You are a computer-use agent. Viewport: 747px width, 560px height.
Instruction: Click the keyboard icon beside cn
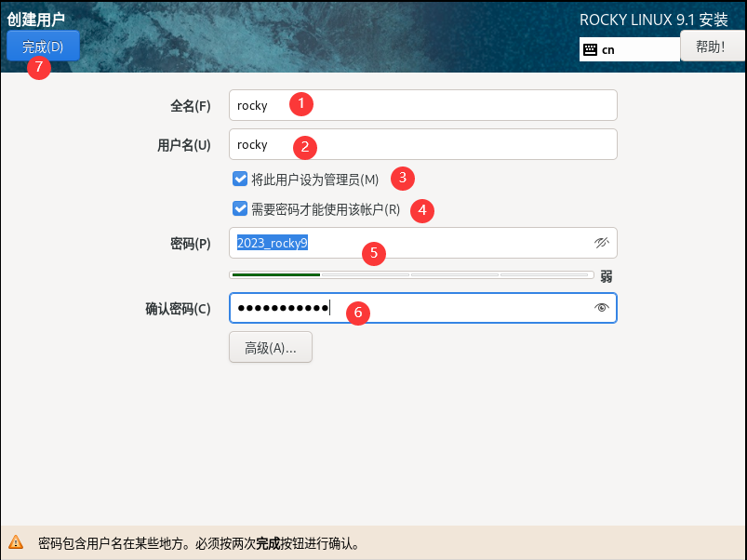pyautogui.click(x=591, y=49)
